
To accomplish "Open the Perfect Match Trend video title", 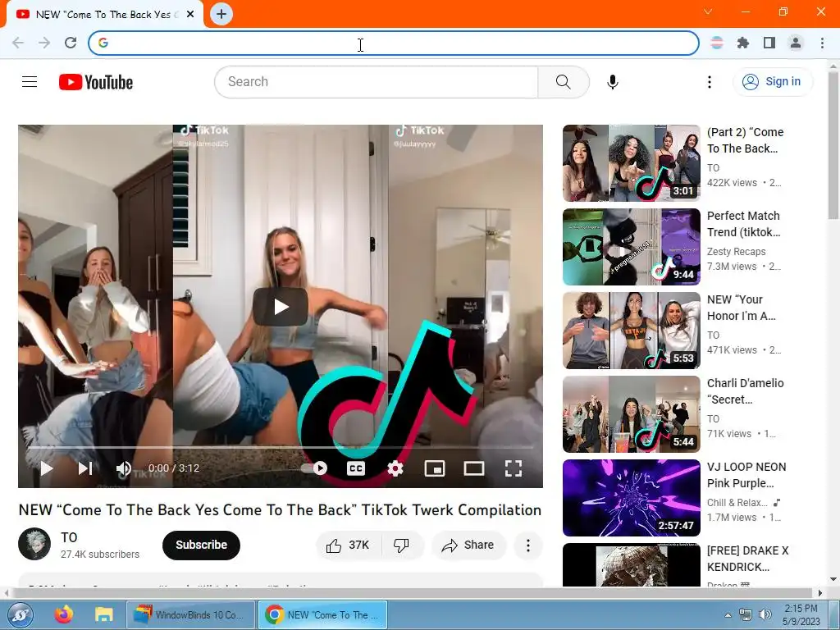I will tap(743, 224).
